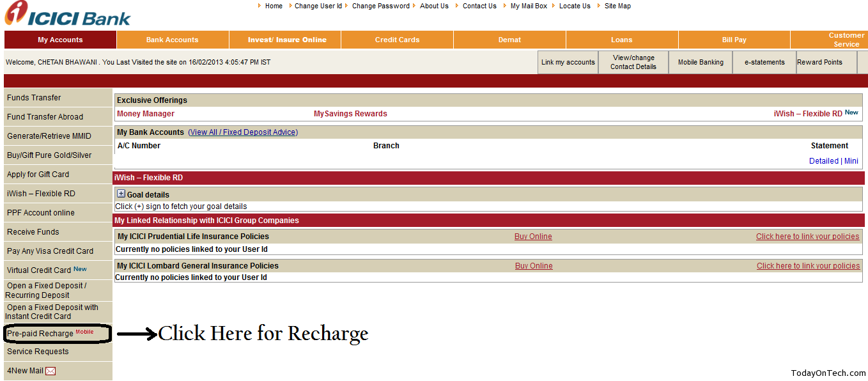Click the Home link in top navigation

tap(274, 6)
